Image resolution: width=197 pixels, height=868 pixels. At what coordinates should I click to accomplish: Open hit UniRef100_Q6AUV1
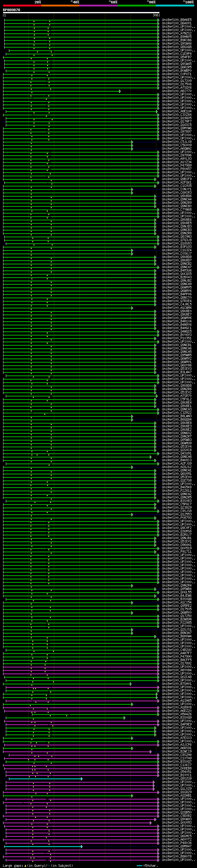[177, 23]
